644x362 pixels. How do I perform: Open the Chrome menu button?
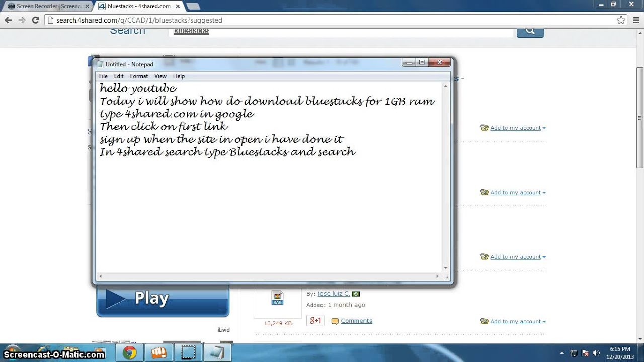pos(635,20)
